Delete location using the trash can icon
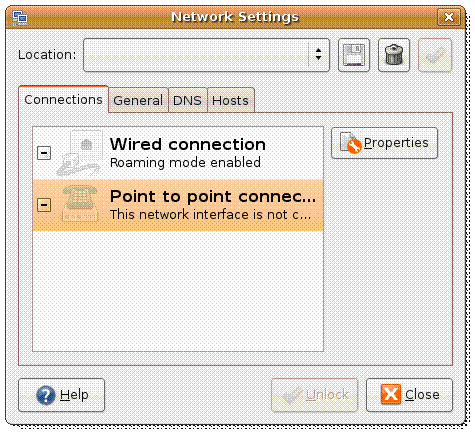The image size is (475, 434). tap(394, 55)
